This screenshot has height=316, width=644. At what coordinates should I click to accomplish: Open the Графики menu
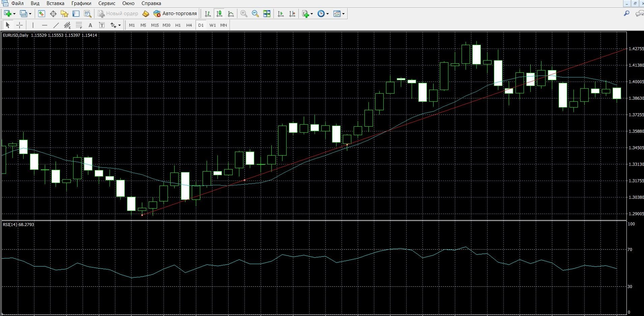coord(81,3)
